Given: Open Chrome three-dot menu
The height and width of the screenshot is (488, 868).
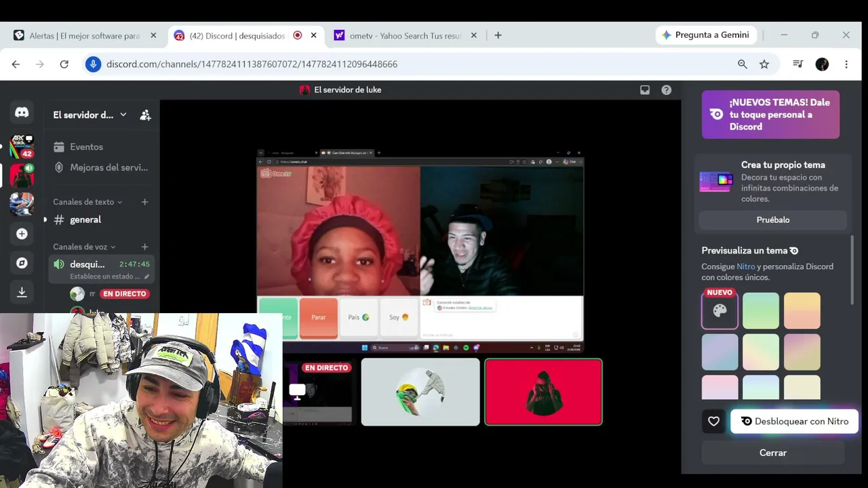Looking at the screenshot, I should 846,64.
